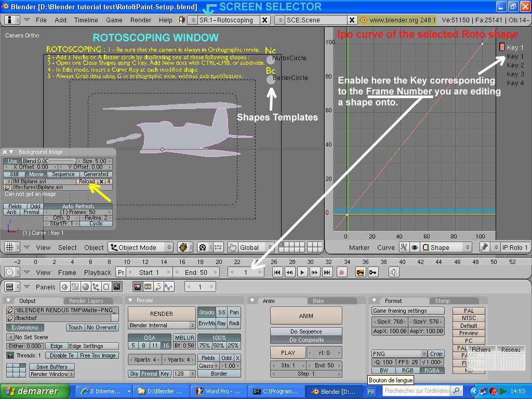The width and height of the screenshot is (532, 399).
Task: Open the Timeline menu in top header
Action: pos(86,20)
